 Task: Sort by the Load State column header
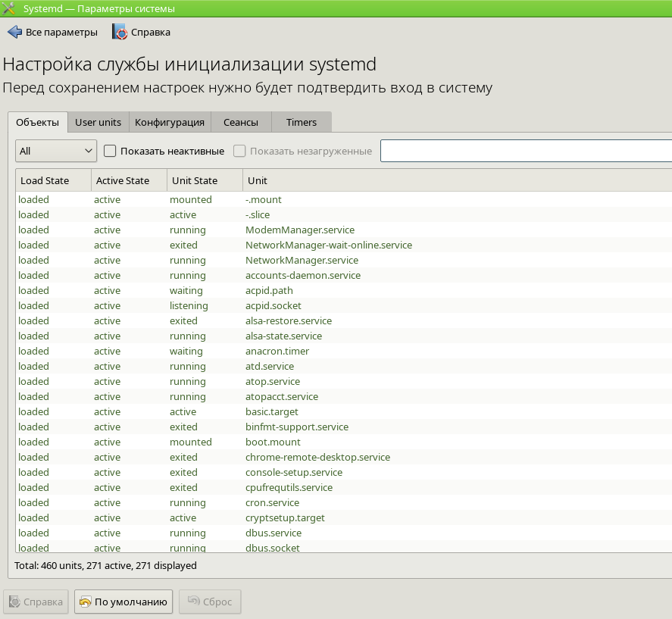[x=53, y=180]
